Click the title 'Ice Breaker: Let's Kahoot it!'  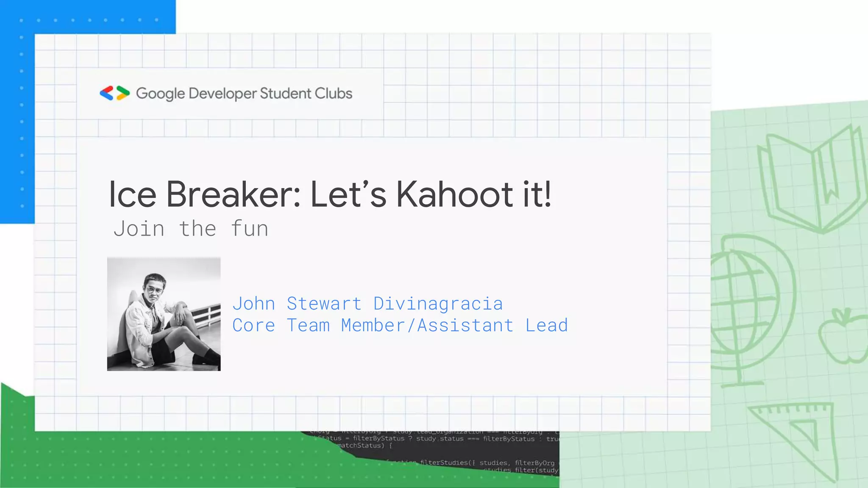[330, 194]
